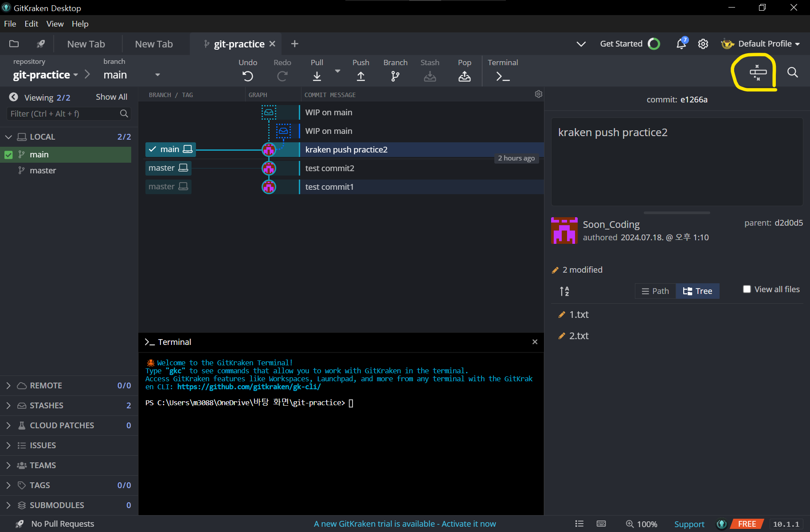Pop the stash with Pop icon

(465, 76)
